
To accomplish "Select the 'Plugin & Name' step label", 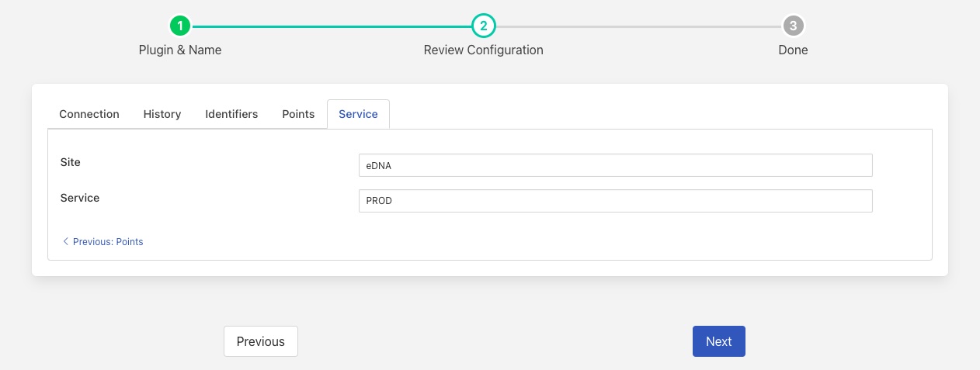I will 180,50.
